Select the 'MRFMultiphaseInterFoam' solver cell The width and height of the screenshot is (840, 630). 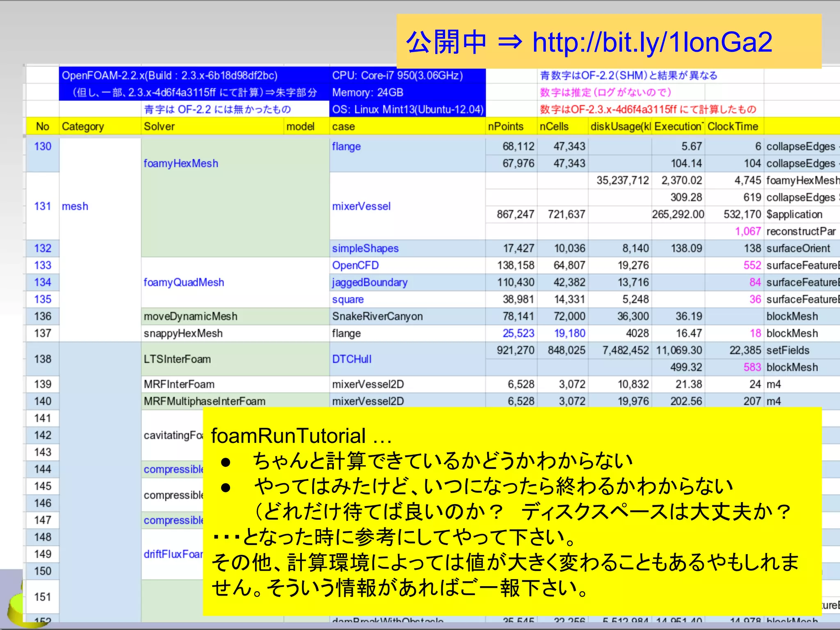tap(235, 401)
